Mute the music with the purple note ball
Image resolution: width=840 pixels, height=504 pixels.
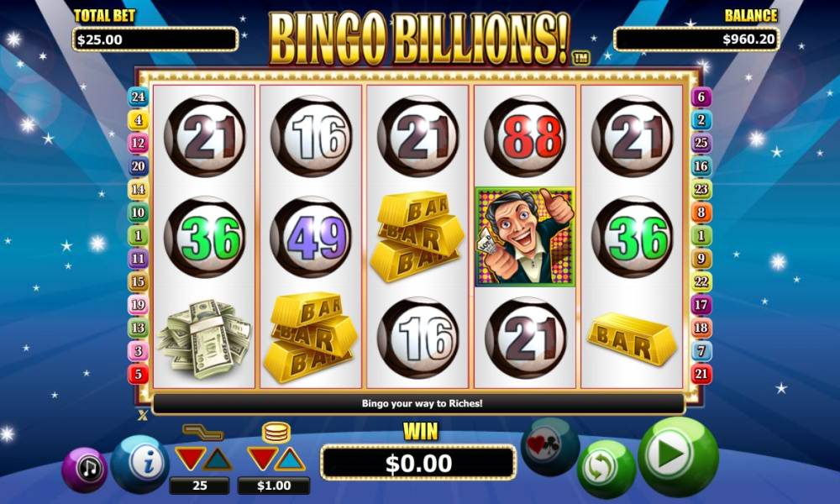pyautogui.click(x=85, y=470)
